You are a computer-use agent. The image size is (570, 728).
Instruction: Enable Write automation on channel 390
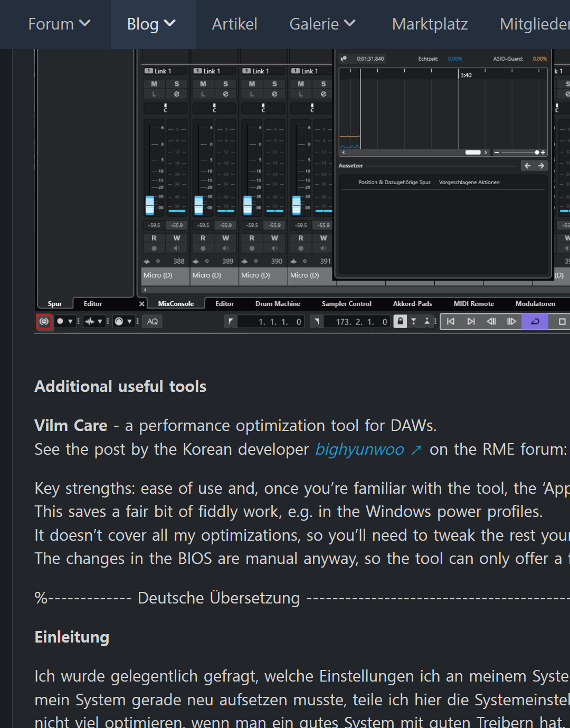(x=274, y=237)
